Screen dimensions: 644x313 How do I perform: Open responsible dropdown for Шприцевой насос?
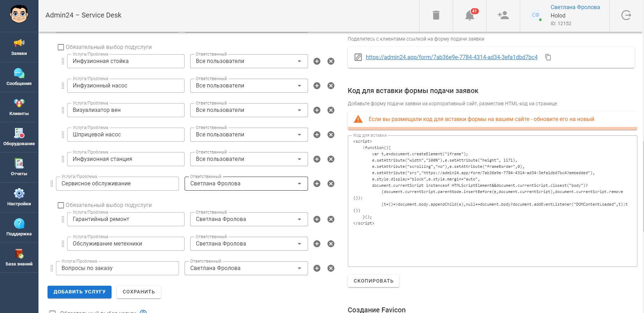[249, 135]
